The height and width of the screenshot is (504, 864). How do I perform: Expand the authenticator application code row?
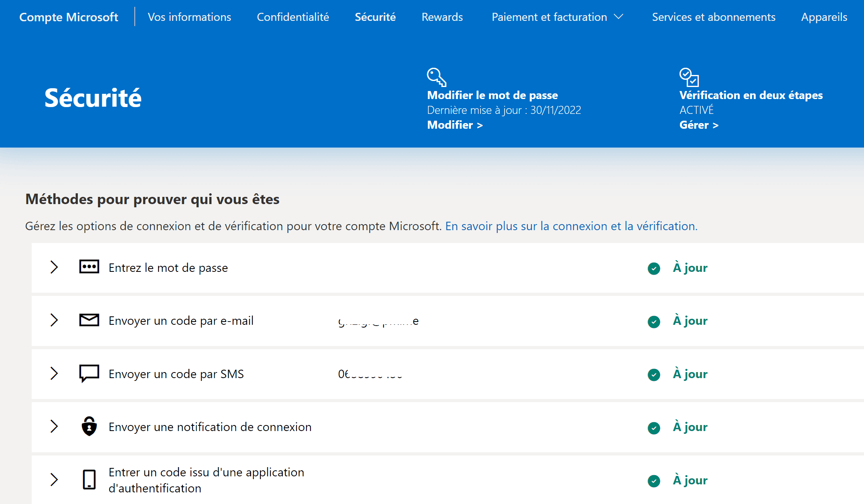[54, 480]
